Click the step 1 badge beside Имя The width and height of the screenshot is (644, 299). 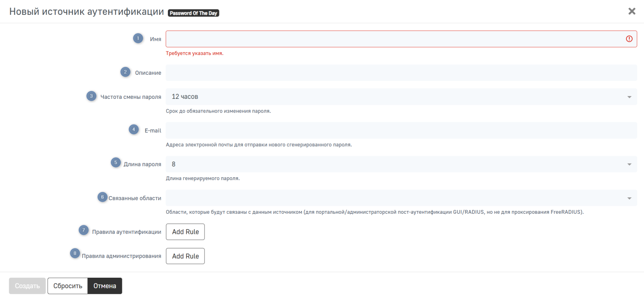coord(138,39)
